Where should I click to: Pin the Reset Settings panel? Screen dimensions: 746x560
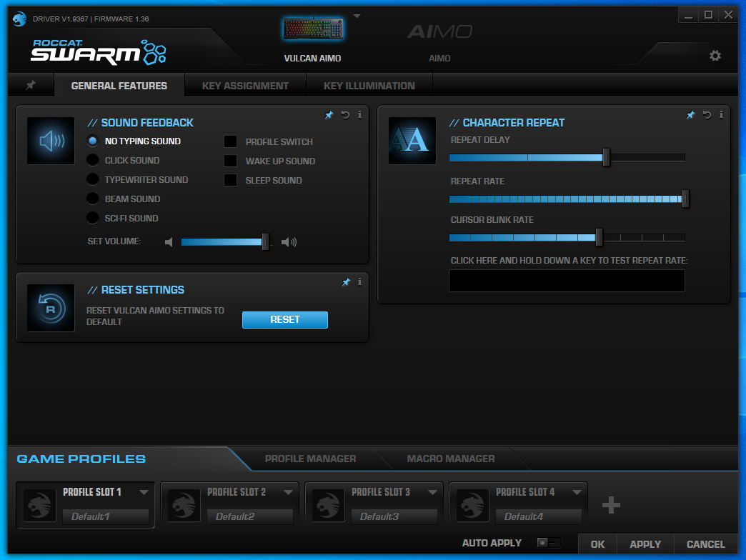346,282
